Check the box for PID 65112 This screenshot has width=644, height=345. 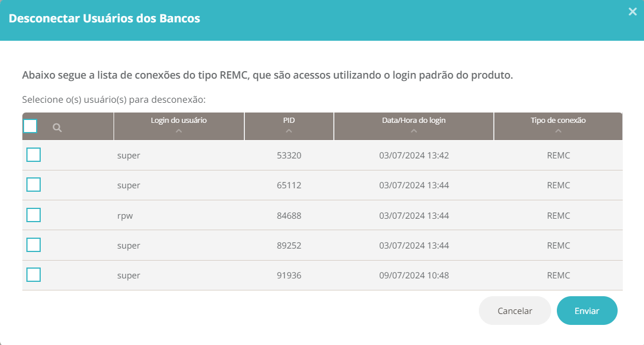click(x=34, y=185)
